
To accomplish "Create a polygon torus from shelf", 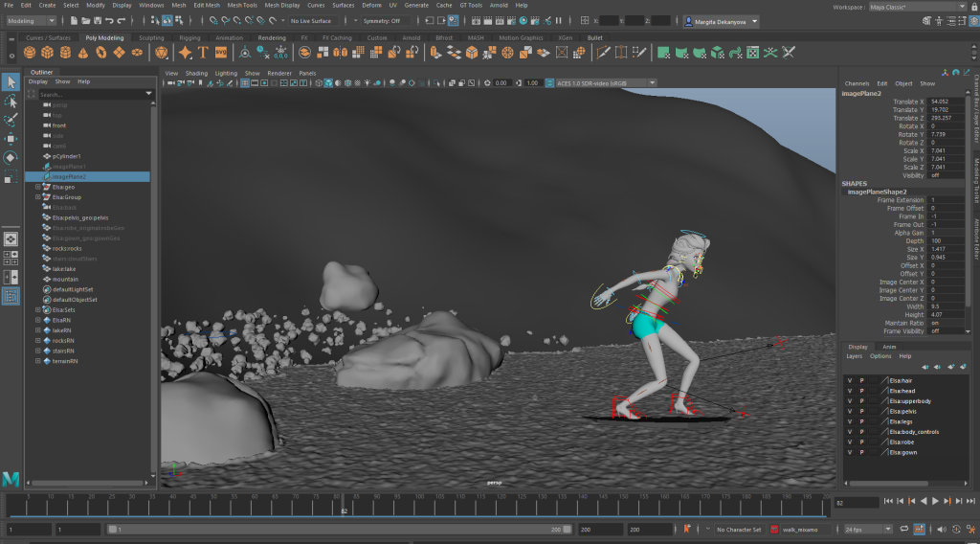I will 101,53.
